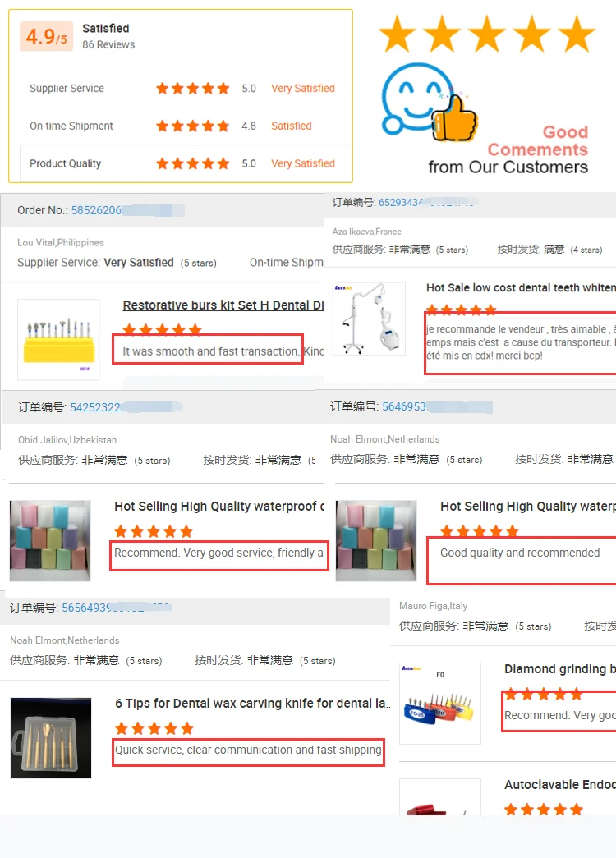Click the On-time Shipment star rating
The height and width of the screenshot is (858, 616).
tap(192, 126)
